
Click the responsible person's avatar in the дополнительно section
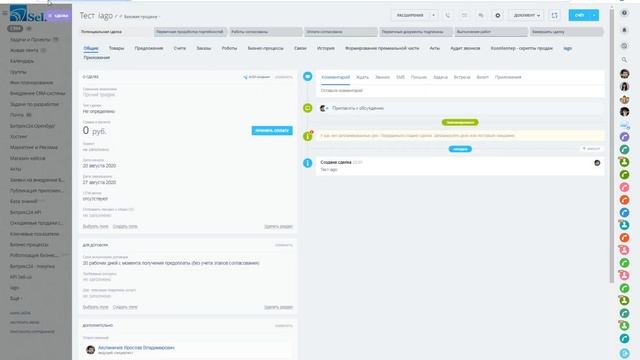tap(91, 349)
